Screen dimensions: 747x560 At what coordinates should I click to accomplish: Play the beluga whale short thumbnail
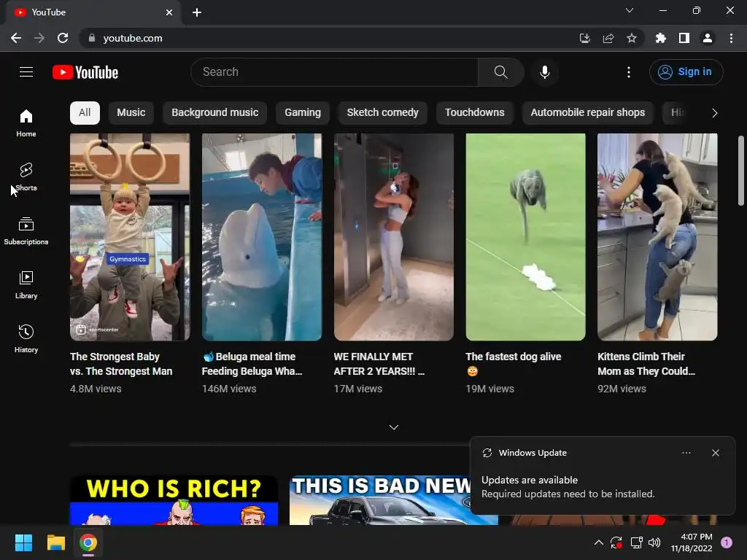click(262, 237)
